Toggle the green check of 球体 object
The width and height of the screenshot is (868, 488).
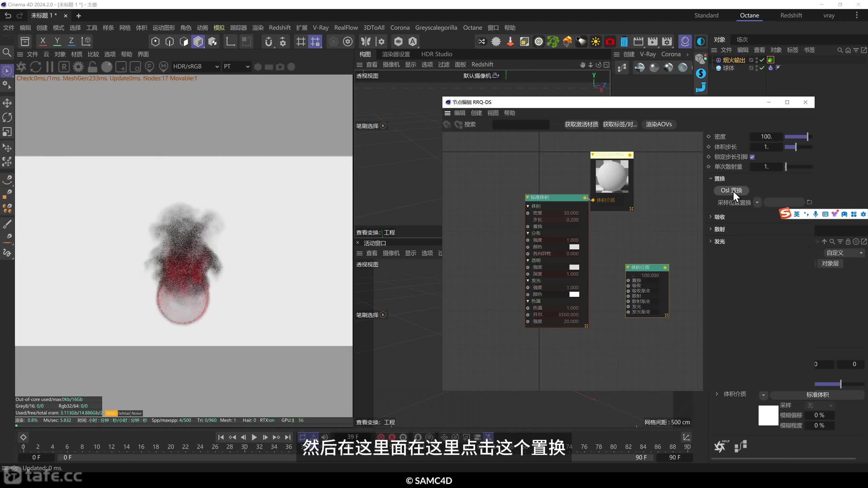(762, 68)
